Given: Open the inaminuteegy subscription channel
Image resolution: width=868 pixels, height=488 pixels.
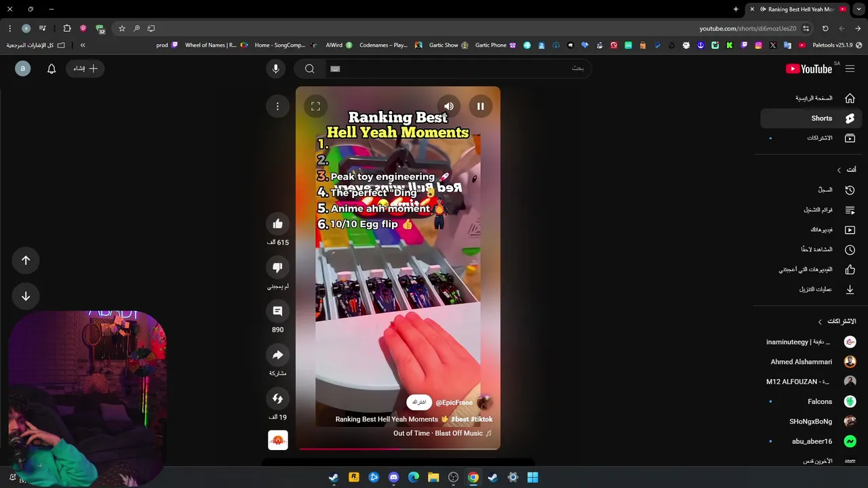Looking at the screenshot, I should (811, 342).
